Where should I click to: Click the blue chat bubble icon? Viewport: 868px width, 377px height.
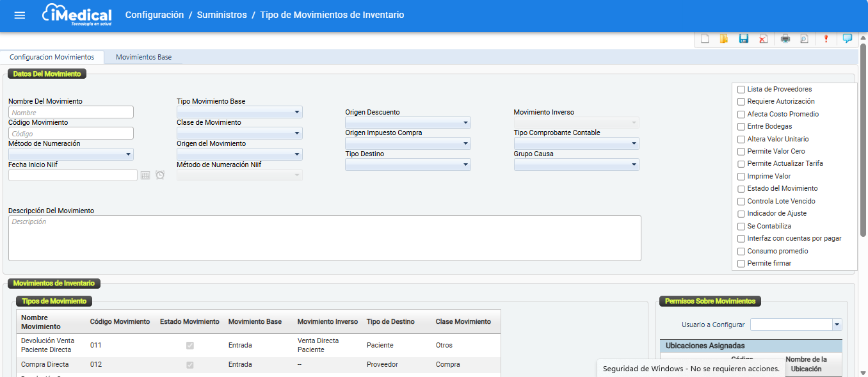point(848,38)
